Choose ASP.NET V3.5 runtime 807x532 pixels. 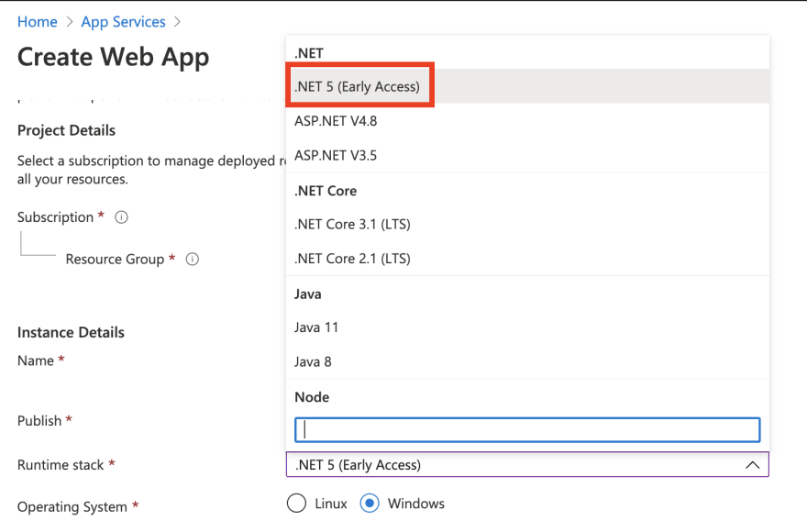[x=527, y=156]
